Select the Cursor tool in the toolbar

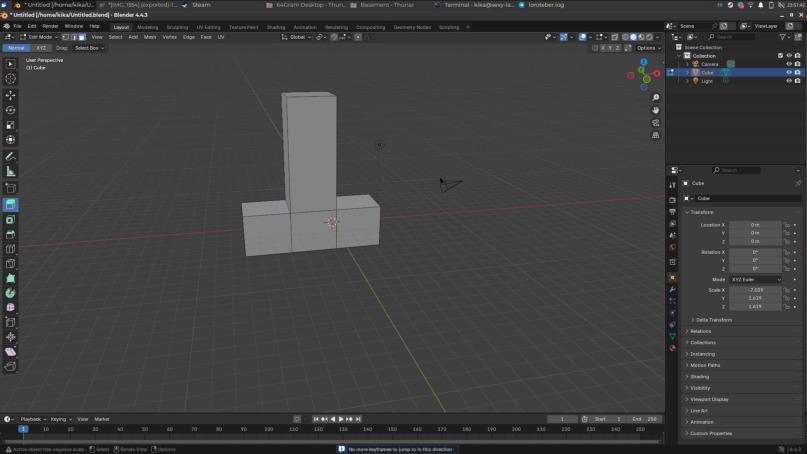click(11, 78)
